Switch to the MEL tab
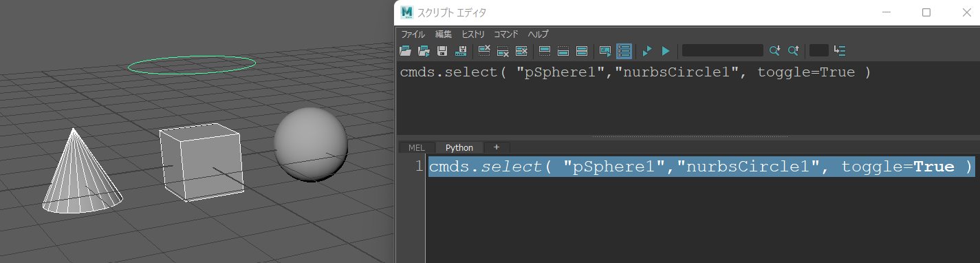This screenshot has height=263, width=980. pos(417,147)
